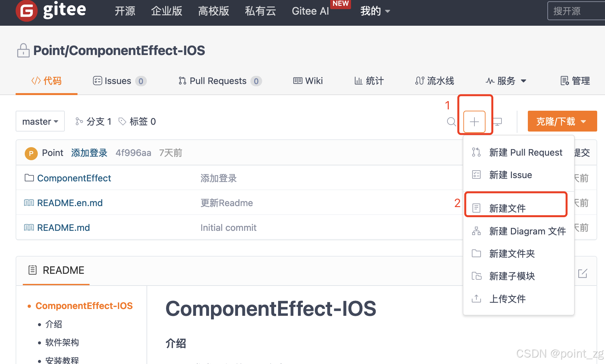This screenshot has width=605, height=364.
Task: Click the plus icon to open creation menu
Action: [475, 121]
